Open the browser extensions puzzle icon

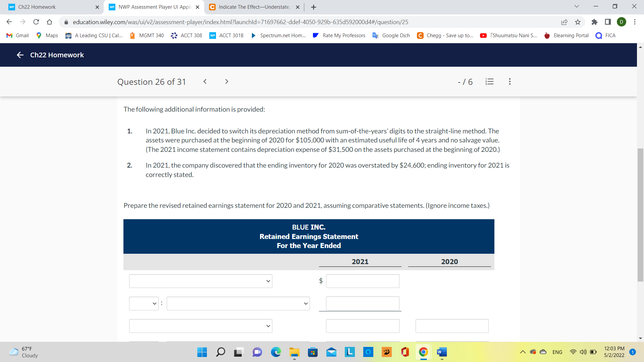point(595,22)
